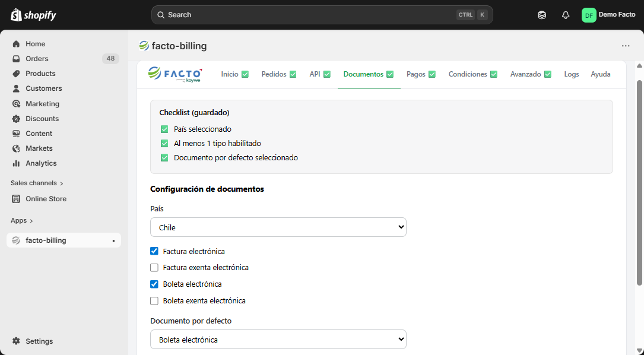The width and height of the screenshot is (644, 355).
Task: Expand Sales channels section
Action: tap(37, 183)
